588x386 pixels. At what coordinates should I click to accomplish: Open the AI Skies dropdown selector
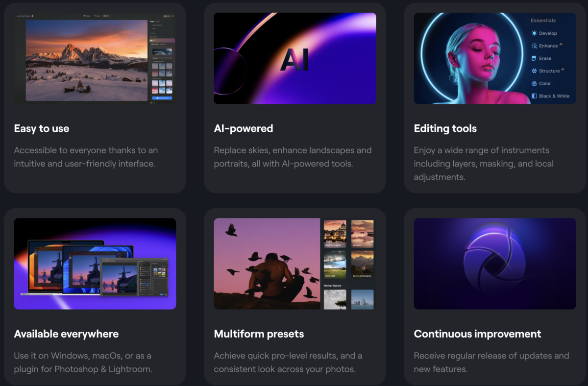point(162,58)
